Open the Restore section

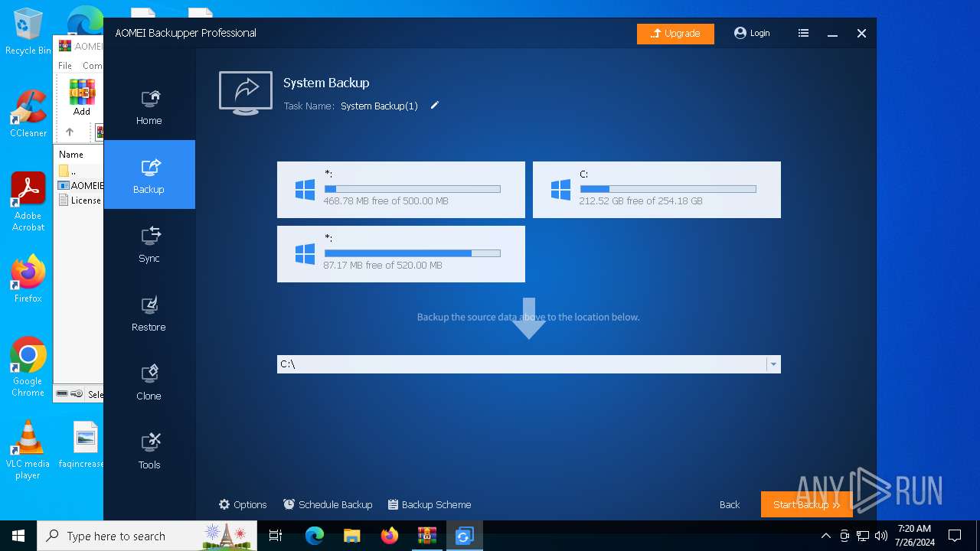click(149, 312)
